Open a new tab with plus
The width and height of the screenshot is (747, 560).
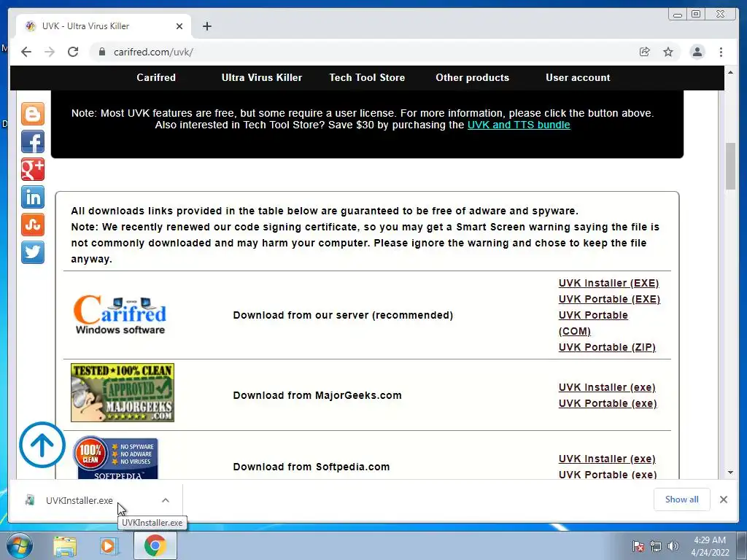coord(206,26)
